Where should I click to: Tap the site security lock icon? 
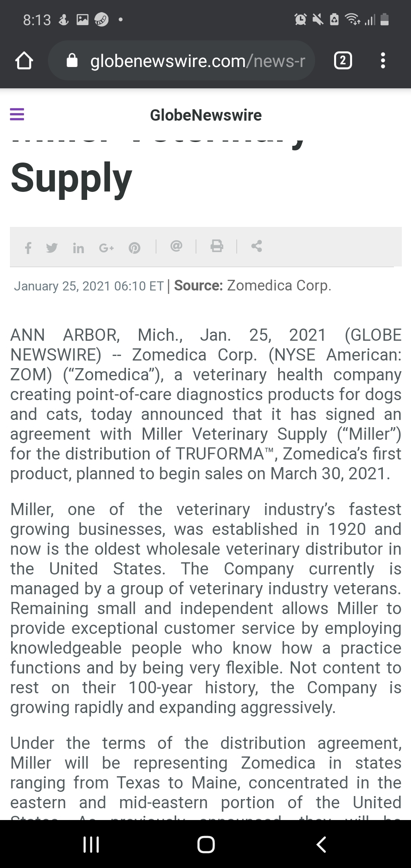click(x=72, y=61)
